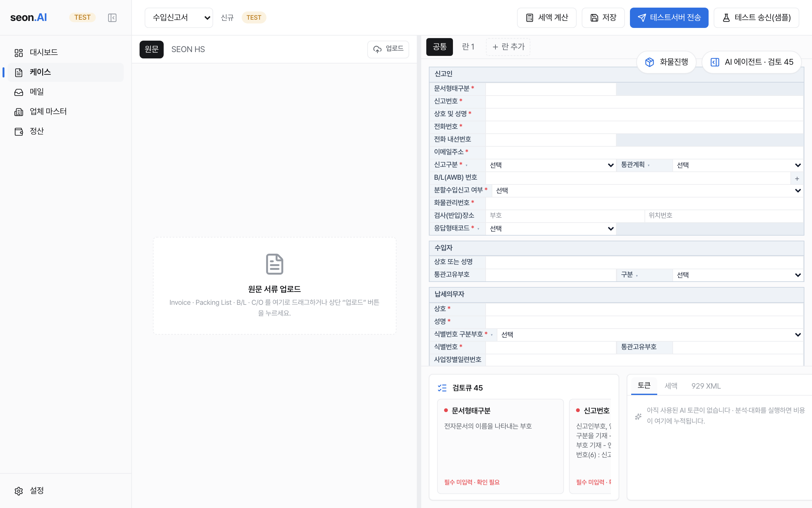Switch to the 929 XML tab
The width and height of the screenshot is (812, 508).
tap(706, 386)
